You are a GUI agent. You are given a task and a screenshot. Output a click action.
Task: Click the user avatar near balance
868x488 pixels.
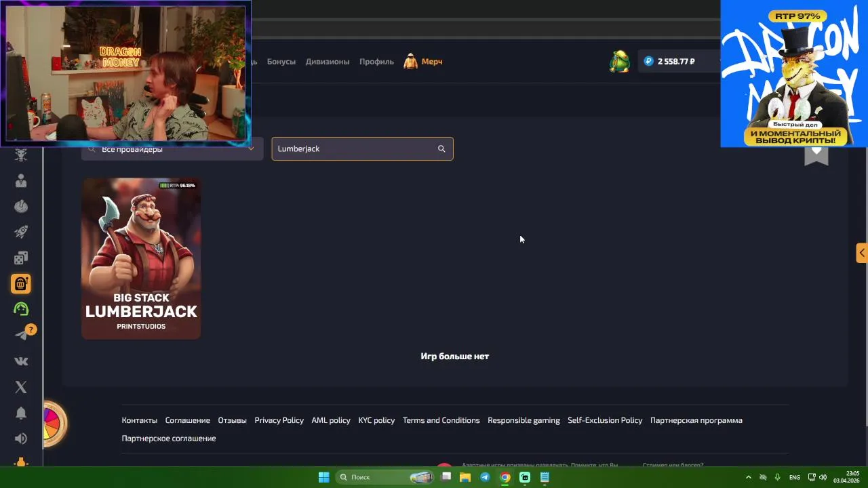619,61
